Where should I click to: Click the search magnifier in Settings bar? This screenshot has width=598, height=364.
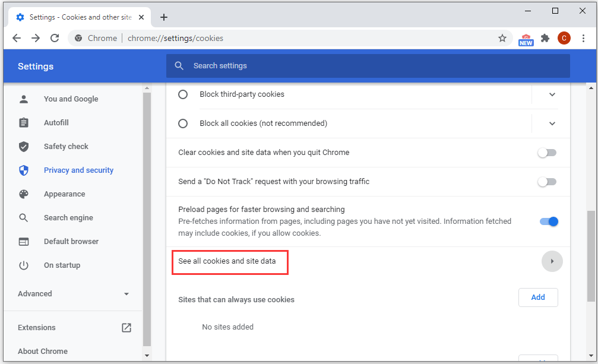(x=179, y=65)
